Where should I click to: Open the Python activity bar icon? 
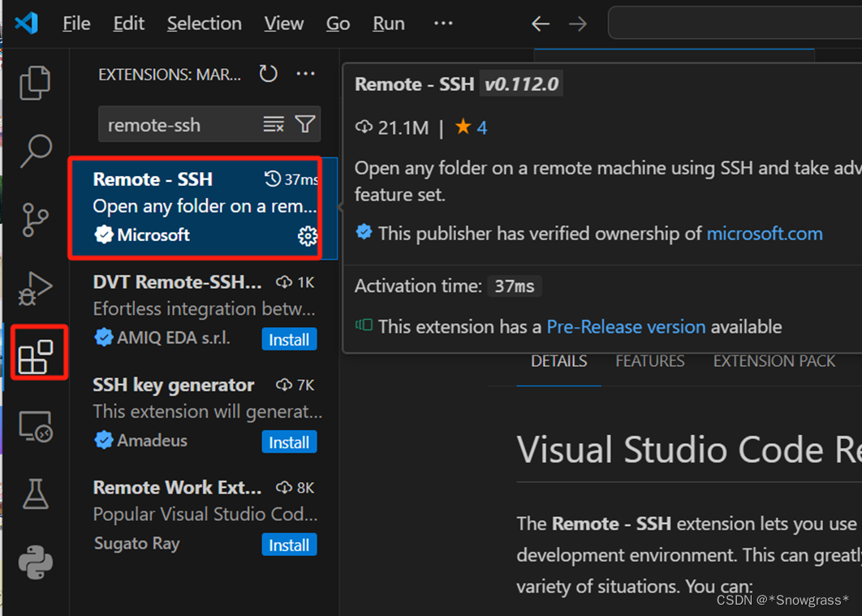tap(36, 562)
